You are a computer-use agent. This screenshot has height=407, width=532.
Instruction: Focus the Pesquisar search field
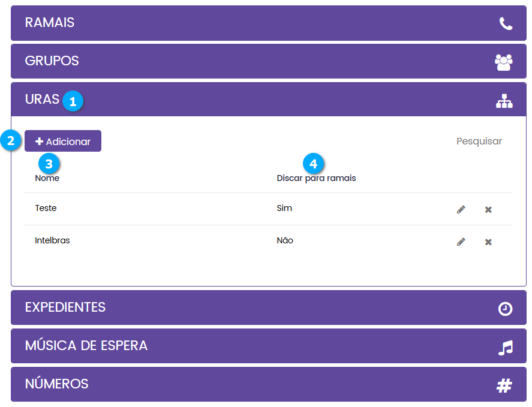point(479,141)
